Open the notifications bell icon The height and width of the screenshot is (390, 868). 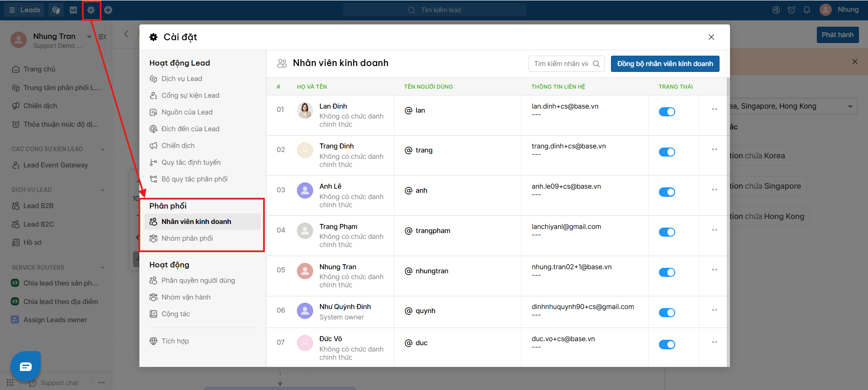(x=807, y=10)
